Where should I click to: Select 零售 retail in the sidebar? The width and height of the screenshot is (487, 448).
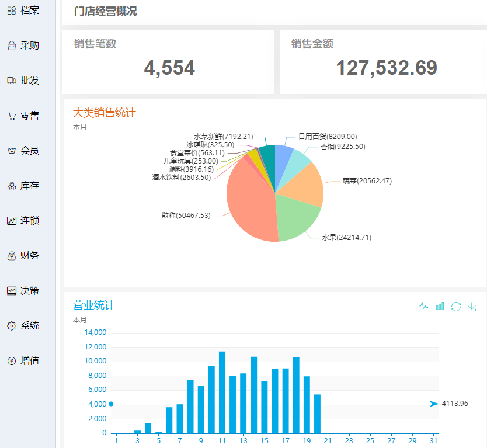tap(23, 116)
